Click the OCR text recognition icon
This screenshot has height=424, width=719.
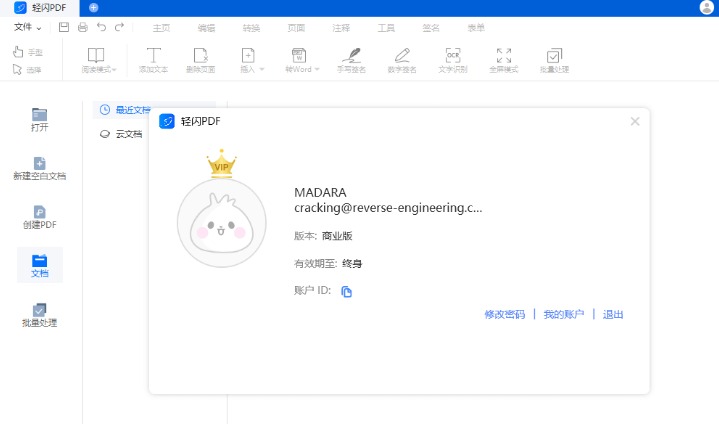coord(453,55)
